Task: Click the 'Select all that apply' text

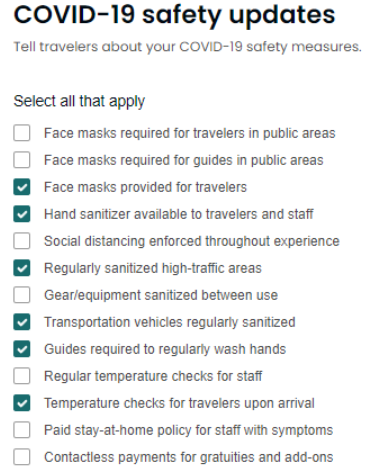Action: point(79,101)
